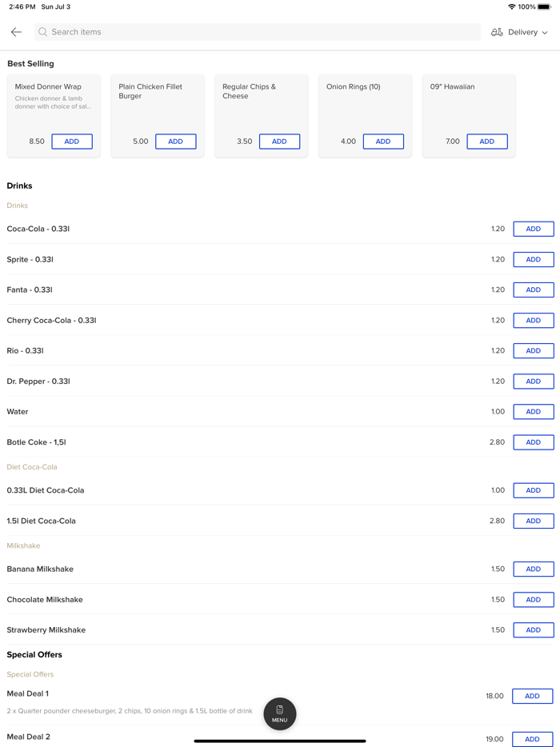Select the Strawberry Milkshake item name

[x=46, y=630]
